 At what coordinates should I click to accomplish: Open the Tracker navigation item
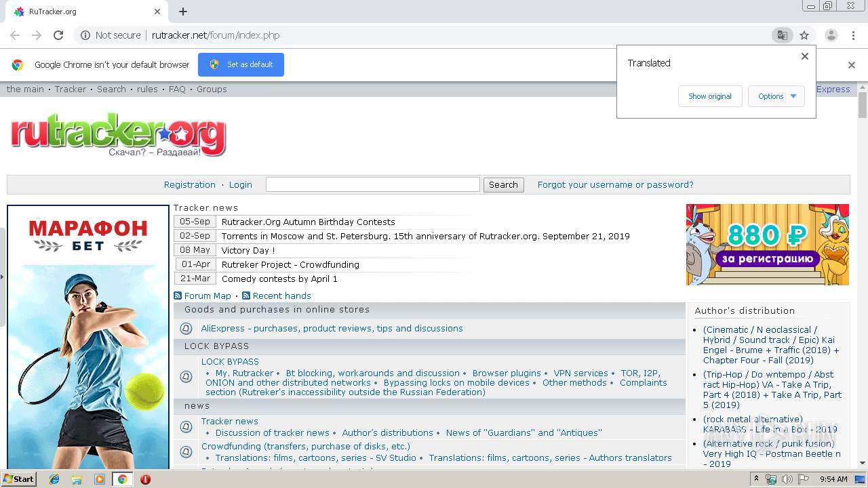point(71,89)
